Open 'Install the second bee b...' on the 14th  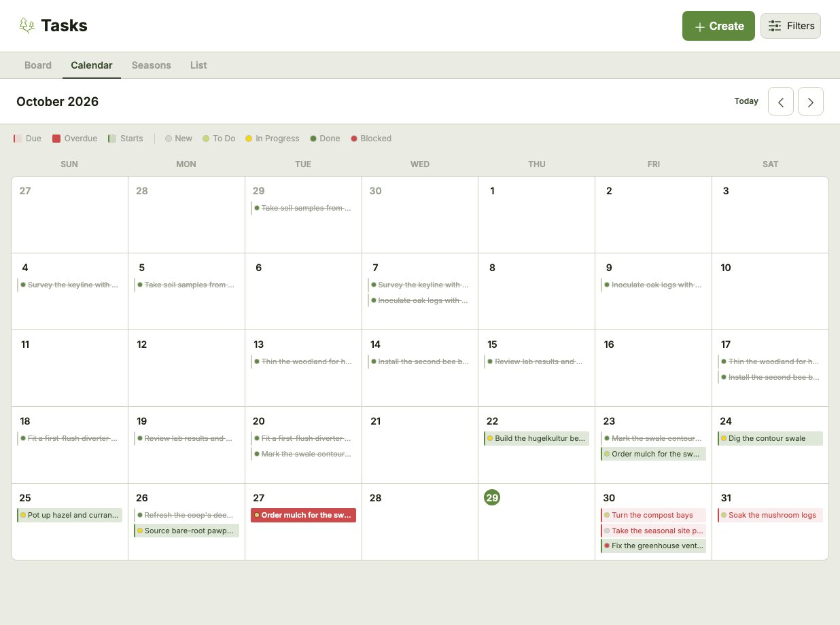420,361
